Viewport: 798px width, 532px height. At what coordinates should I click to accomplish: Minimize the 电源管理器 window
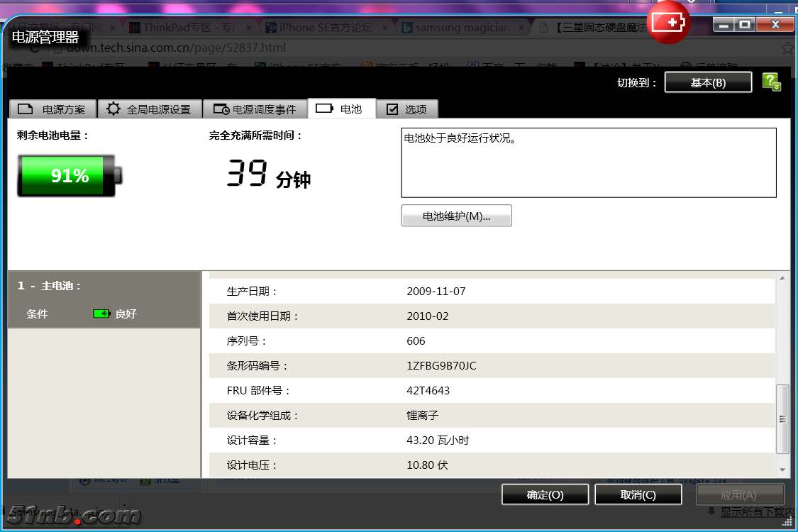click(x=724, y=25)
